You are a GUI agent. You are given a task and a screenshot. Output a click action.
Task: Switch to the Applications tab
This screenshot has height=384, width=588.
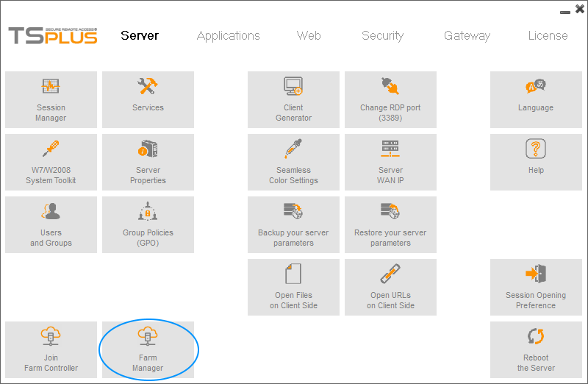[x=228, y=35]
